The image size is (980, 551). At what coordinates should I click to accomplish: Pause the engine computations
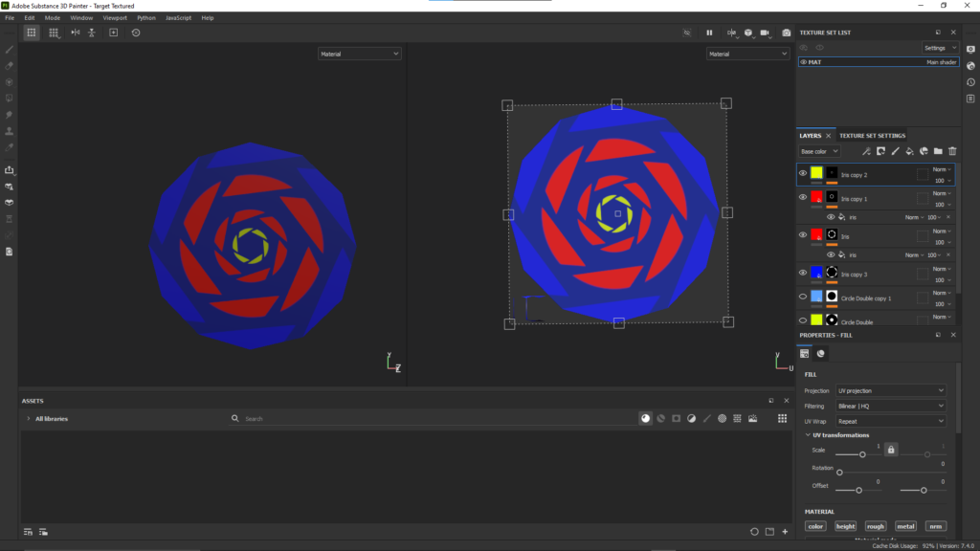[x=709, y=33]
